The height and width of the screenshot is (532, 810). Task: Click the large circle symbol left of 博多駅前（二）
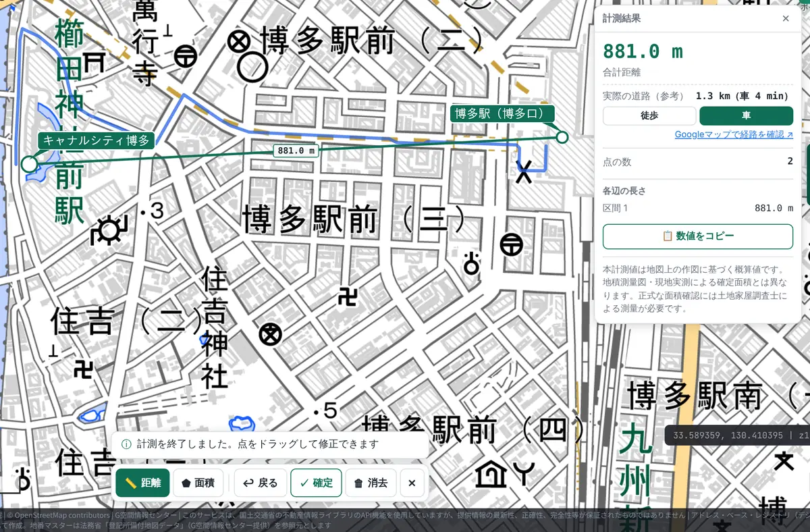click(x=252, y=68)
